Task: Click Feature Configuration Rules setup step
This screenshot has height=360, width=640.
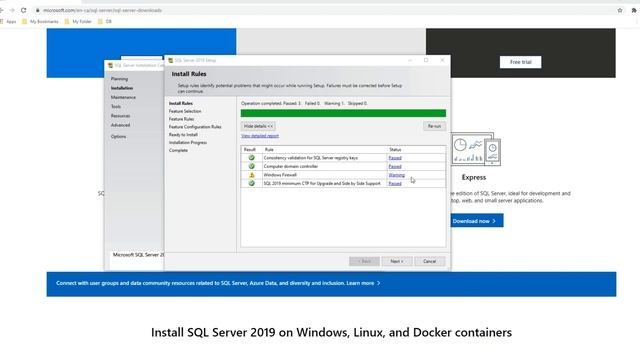Action: [x=195, y=127]
